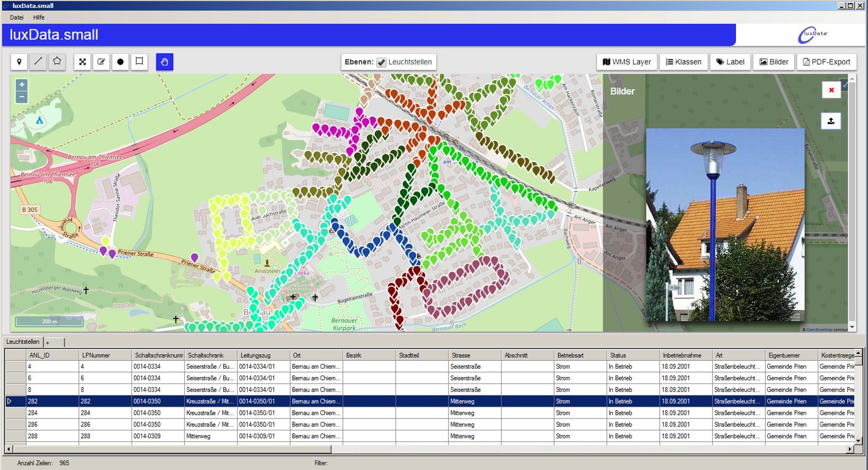Sort table by Inbetriebnahme column header
The width and height of the screenshot is (868, 470).
(x=682, y=355)
